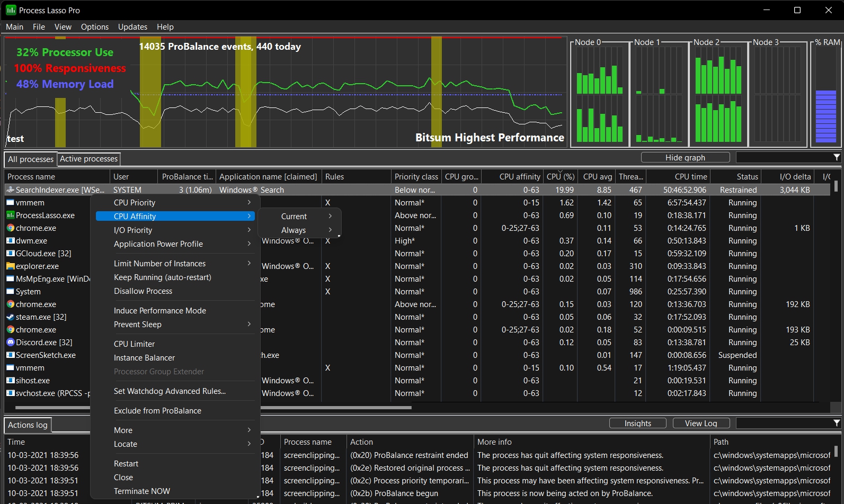Choose Terminate NOW
This screenshot has height=504, width=844.
coord(175,491)
